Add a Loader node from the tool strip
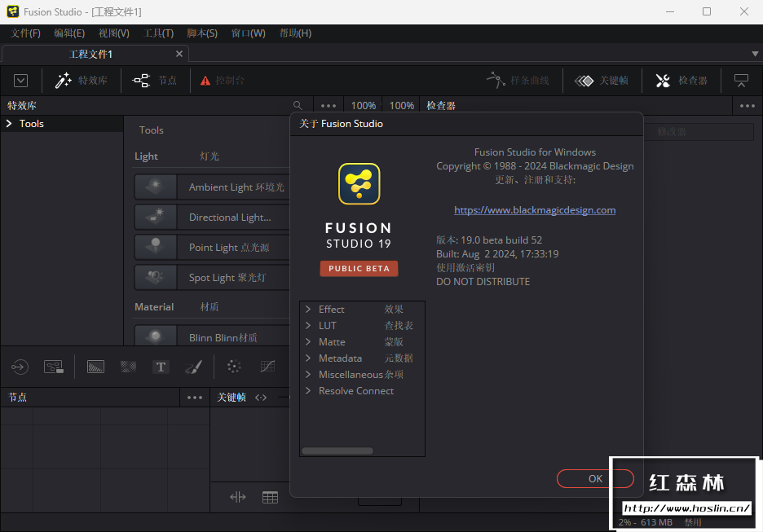The image size is (763, 532). (x=20, y=367)
